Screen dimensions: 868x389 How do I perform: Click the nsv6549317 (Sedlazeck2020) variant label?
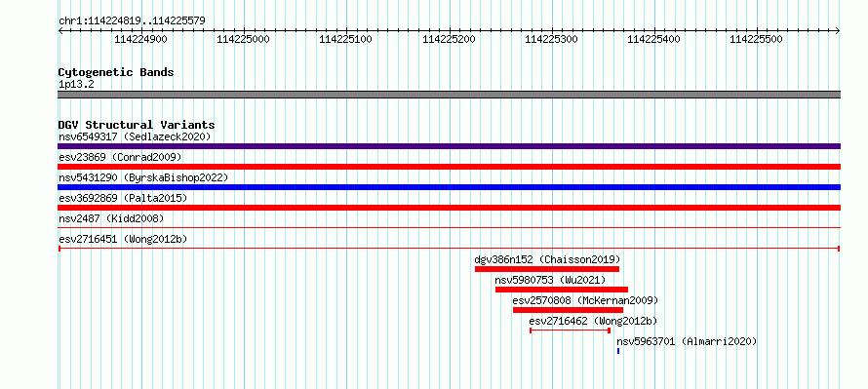click(x=135, y=136)
